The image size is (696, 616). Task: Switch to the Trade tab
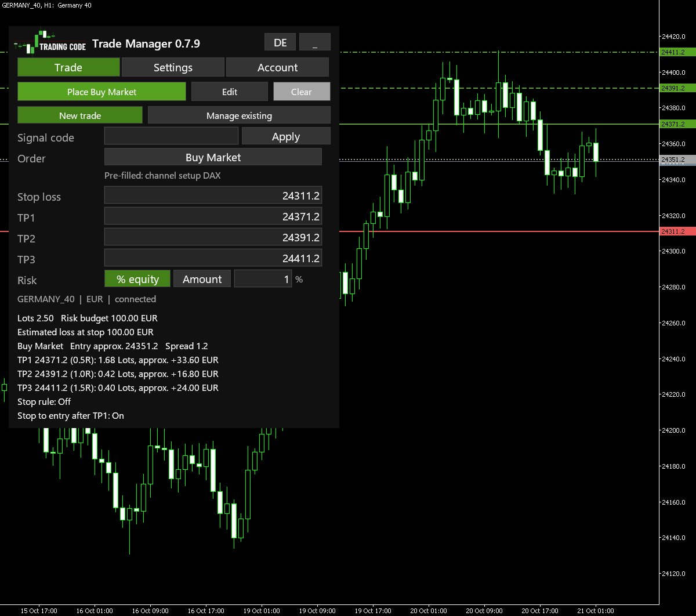coord(68,67)
